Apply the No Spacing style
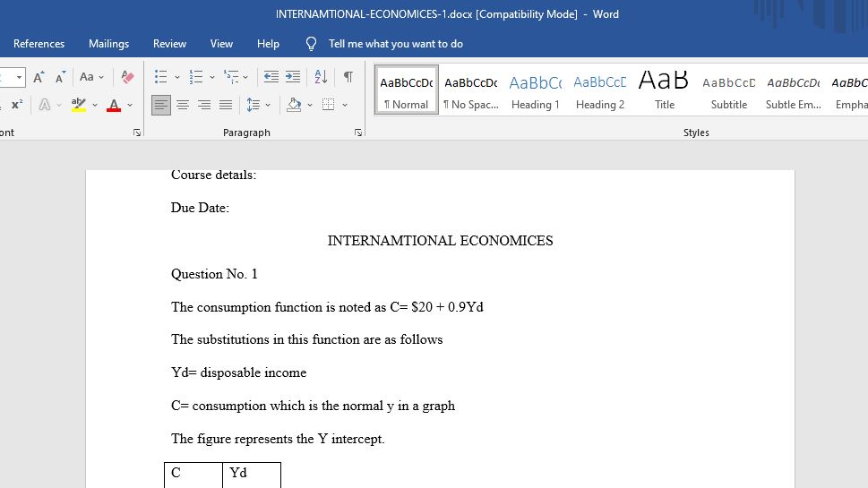Viewport: 868px width, 488px height. [470, 90]
